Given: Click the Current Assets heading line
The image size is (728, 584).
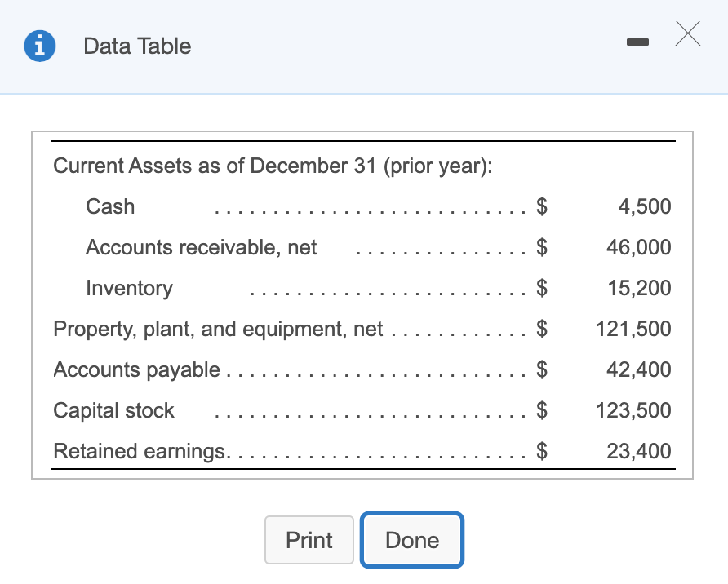Looking at the screenshot, I should pos(273,166).
